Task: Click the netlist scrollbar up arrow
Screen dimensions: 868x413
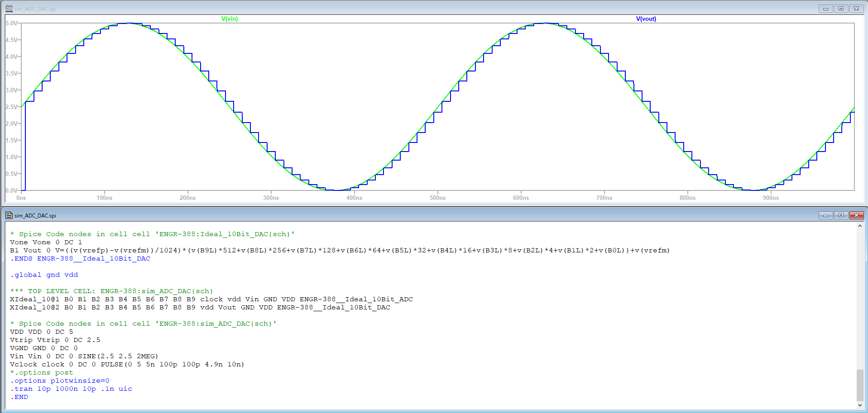Action: point(860,226)
